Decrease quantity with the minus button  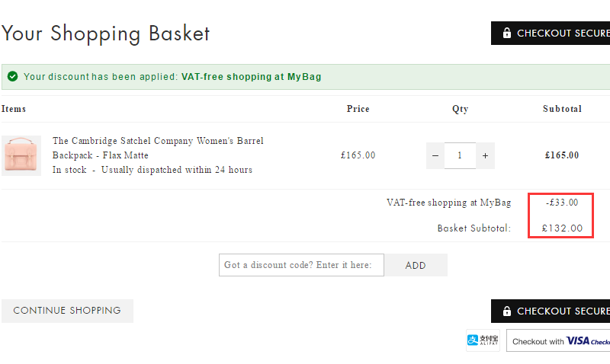point(435,155)
